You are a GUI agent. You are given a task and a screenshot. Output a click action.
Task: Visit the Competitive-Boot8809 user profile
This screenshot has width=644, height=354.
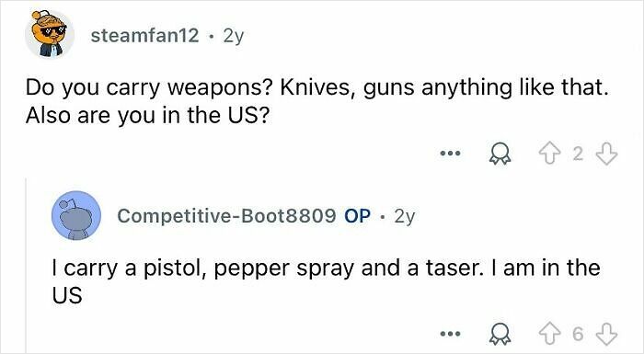point(226,215)
